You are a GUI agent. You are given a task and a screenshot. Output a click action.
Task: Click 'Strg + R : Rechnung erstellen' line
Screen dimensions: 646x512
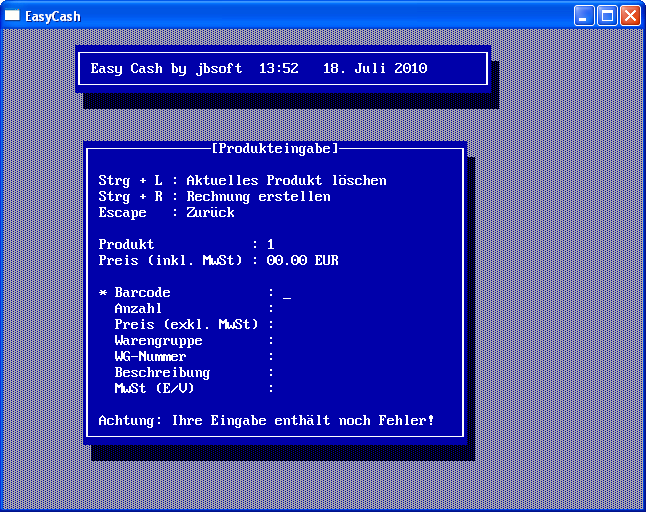(x=214, y=196)
